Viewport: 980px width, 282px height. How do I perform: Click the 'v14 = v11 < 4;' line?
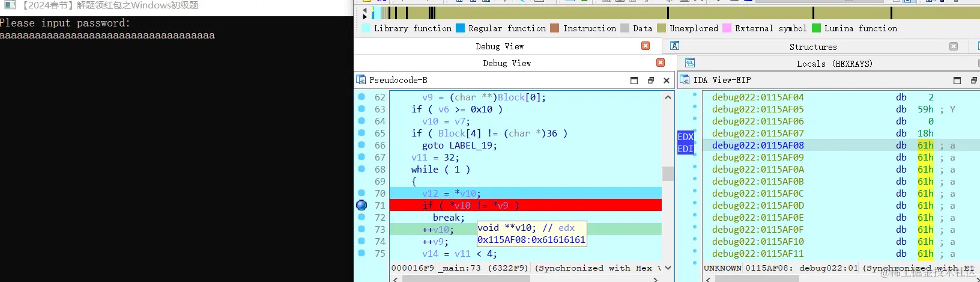click(459, 253)
